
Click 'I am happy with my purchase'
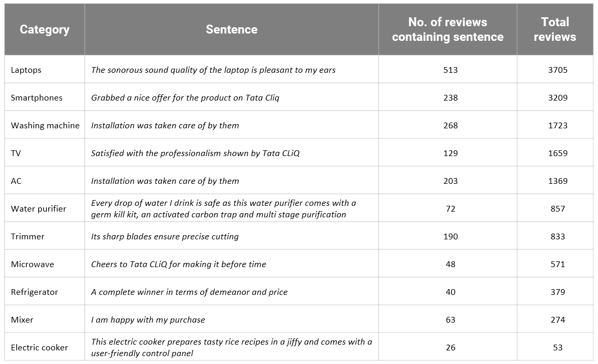tap(148, 319)
